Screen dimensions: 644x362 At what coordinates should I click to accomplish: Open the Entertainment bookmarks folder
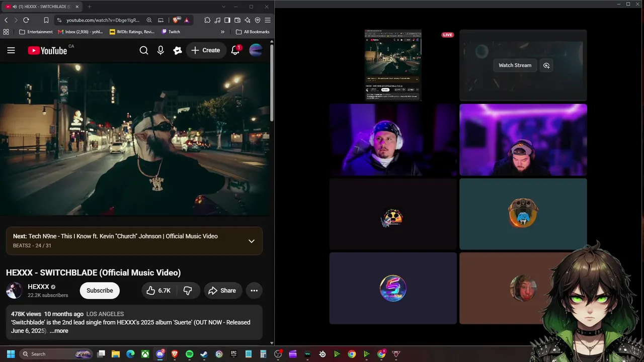tap(36, 32)
